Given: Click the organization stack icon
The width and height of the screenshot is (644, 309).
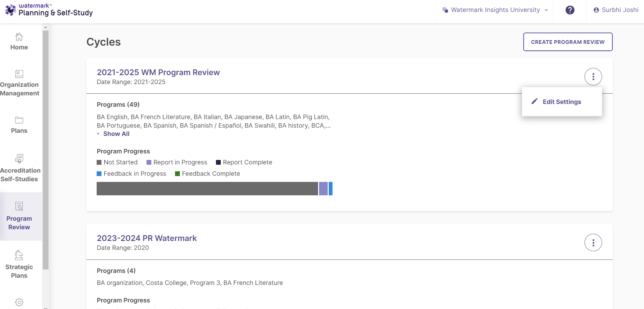Looking at the screenshot, I should point(445,10).
